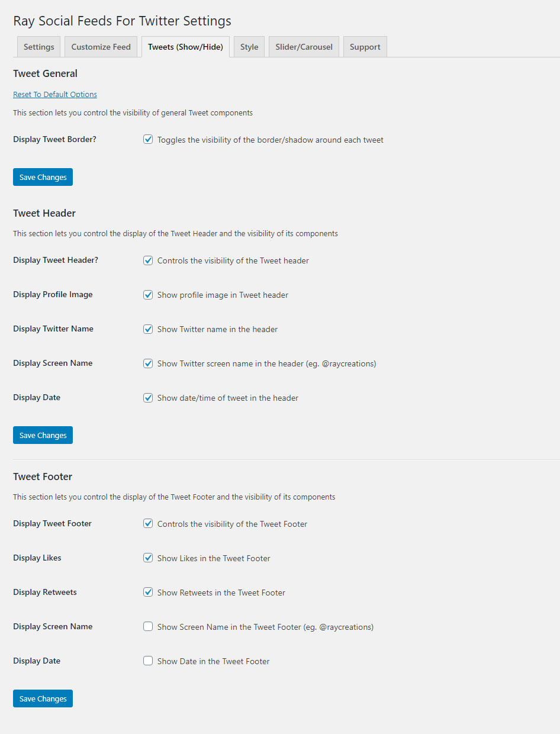
Task: Uncheck Show Likes in the Tweet Footer
Action: 148,558
